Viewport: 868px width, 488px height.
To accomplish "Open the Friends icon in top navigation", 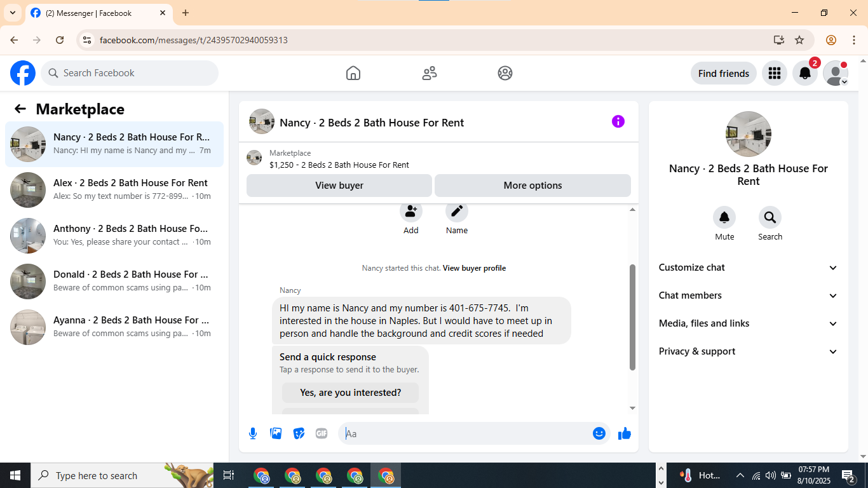I will tap(430, 73).
